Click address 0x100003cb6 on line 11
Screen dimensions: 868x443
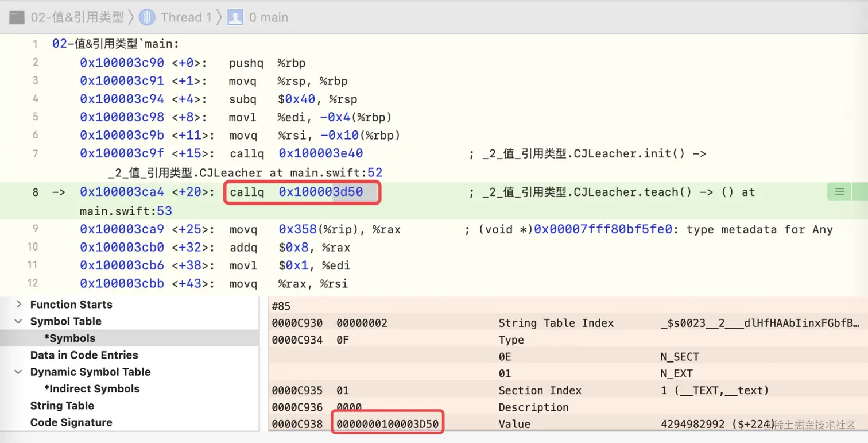tap(122, 265)
